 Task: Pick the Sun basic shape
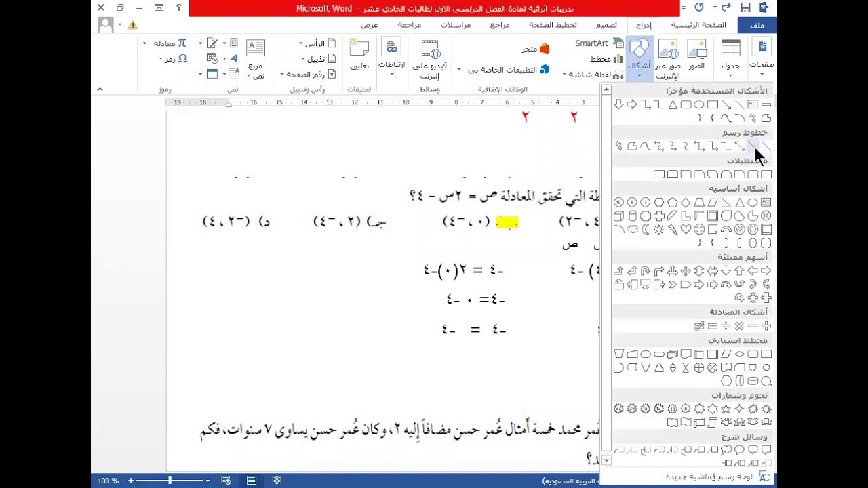[x=659, y=229]
